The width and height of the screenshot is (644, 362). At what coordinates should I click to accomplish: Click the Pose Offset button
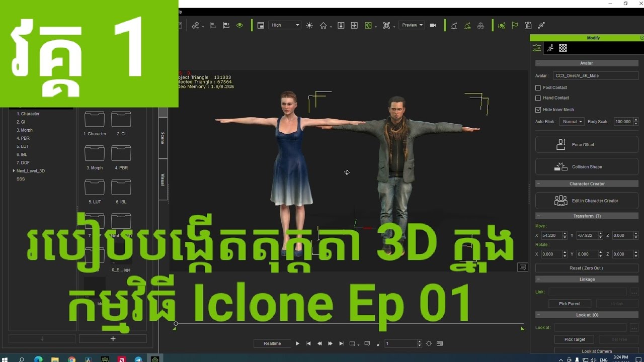point(587,145)
